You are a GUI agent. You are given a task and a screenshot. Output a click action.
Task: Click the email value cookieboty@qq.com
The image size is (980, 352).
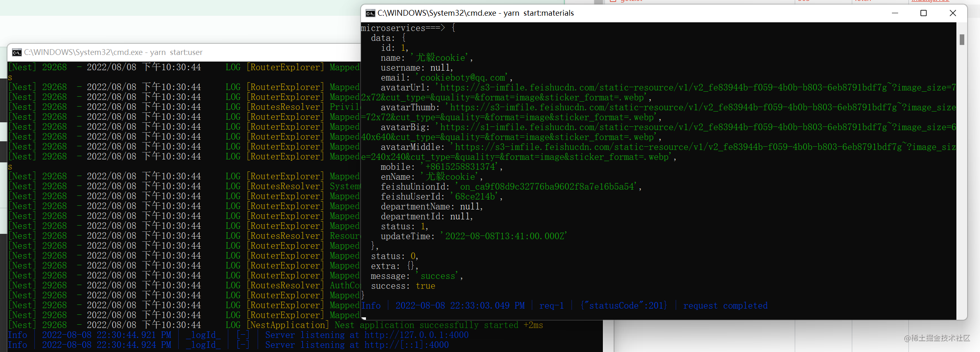coord(463,78)
